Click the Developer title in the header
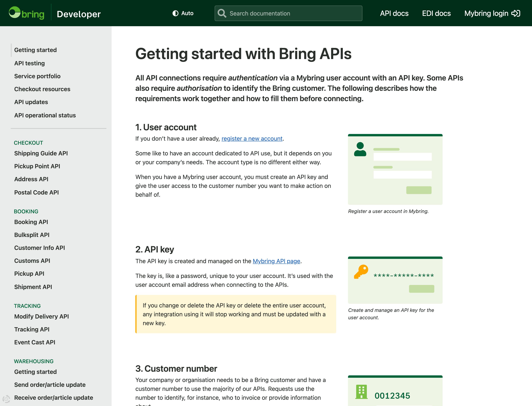Viewport: 532px width, 406px height. click(x=79, y=14)
